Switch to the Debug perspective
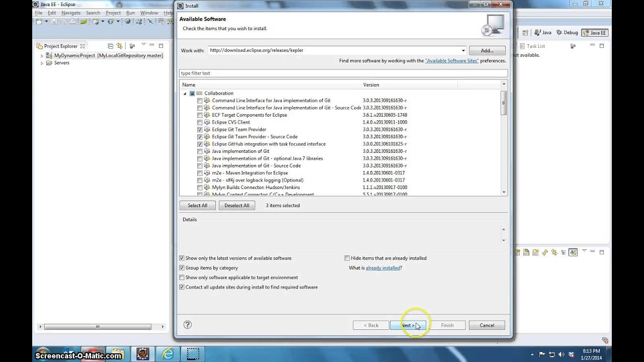Viewport: 644px width, 362px height. (567, 33)
